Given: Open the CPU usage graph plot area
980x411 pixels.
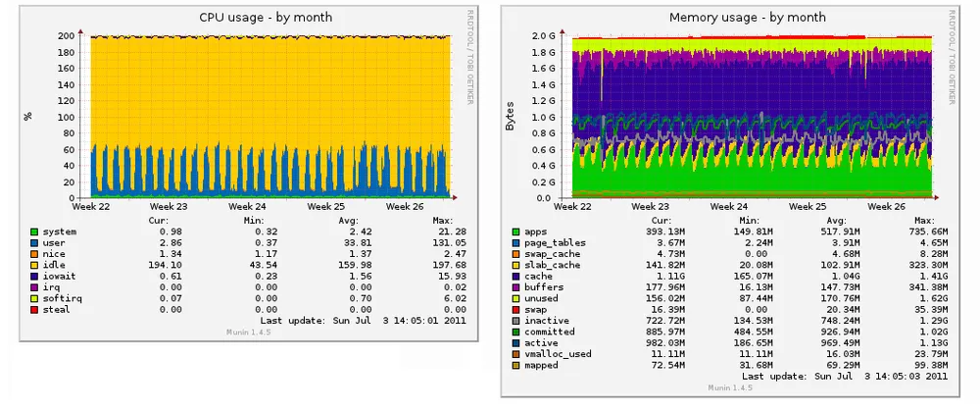Looking at the screenshot, I should point(269,118).
